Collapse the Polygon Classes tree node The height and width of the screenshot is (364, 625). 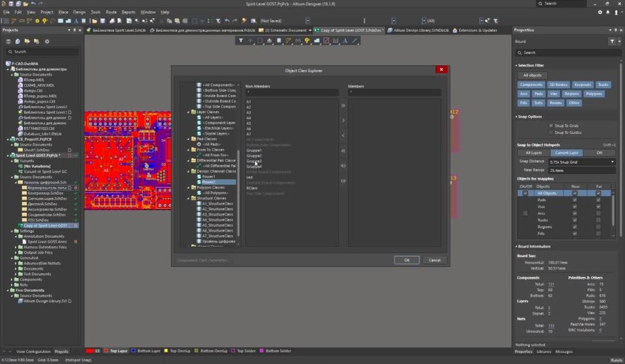[x=189, y=188]
